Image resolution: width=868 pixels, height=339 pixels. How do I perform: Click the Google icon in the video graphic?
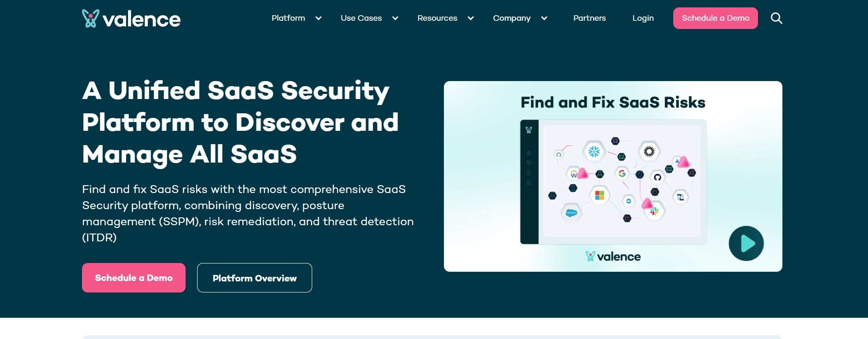pos(622,173)
